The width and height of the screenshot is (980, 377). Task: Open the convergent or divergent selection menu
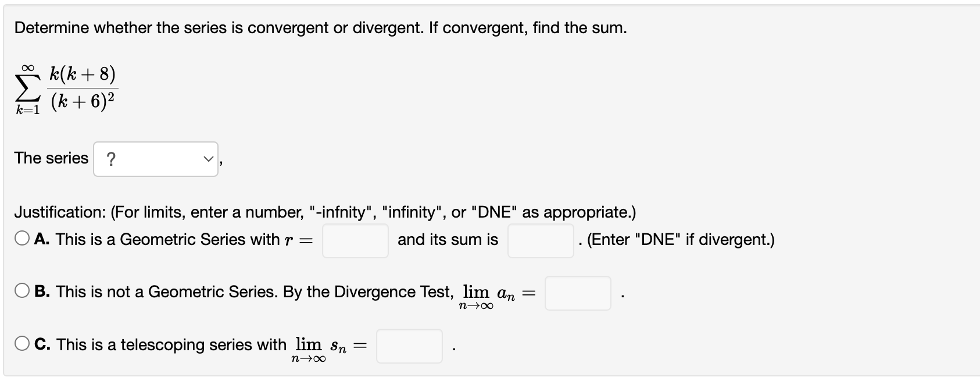155,158
